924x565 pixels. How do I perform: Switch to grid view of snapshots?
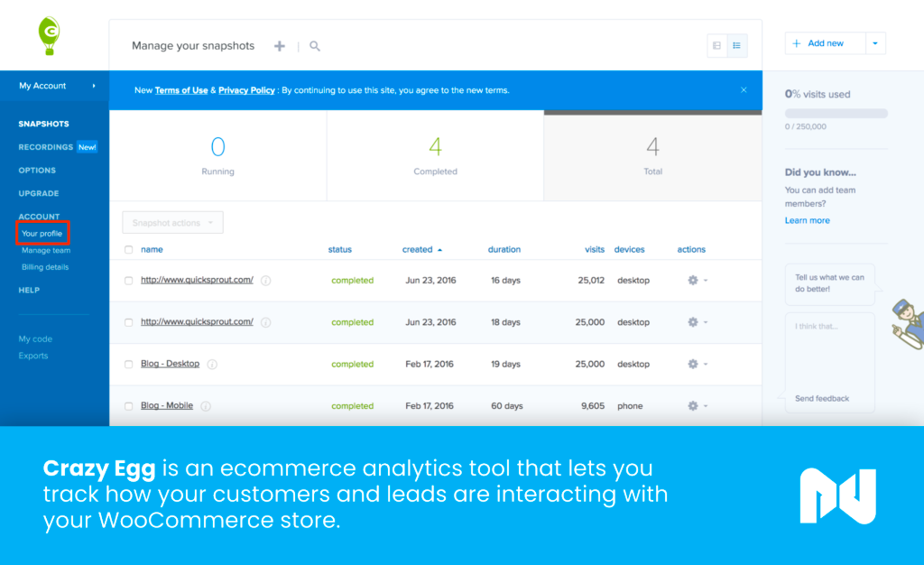pyautogui.click(x=716, y=45)
